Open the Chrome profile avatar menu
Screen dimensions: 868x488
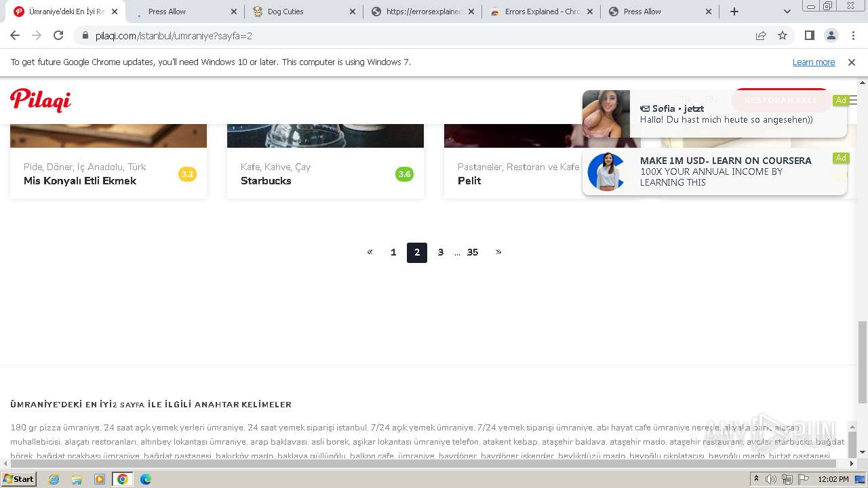pyautogui.click(x=831, y=35)
